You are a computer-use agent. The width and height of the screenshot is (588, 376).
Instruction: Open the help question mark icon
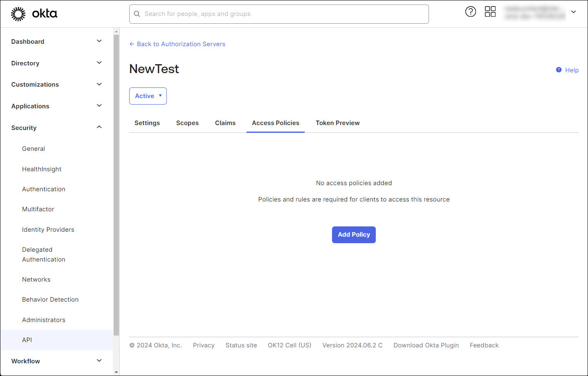pyautogui.click(x=471, y=11)
